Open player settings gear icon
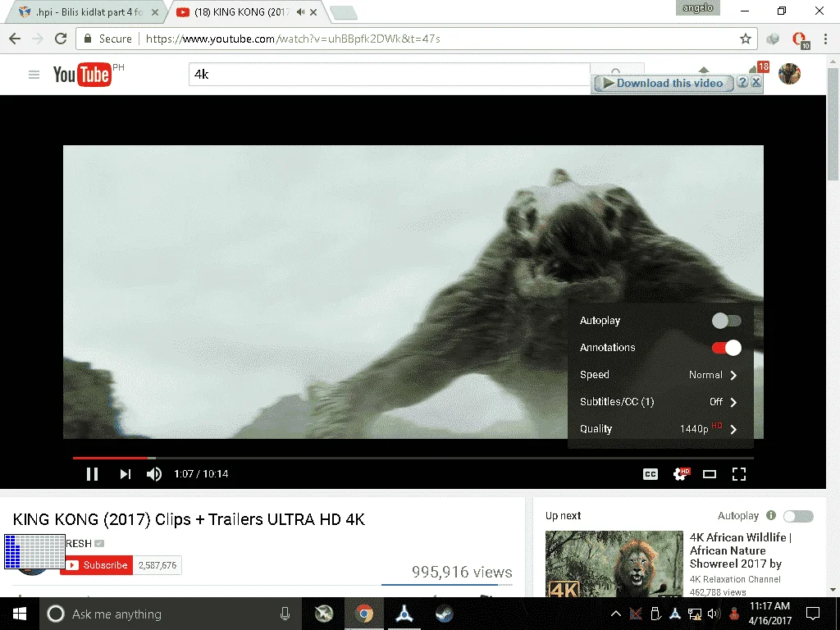The height and width of the screenshot is (630, 840). pos(681,473)
